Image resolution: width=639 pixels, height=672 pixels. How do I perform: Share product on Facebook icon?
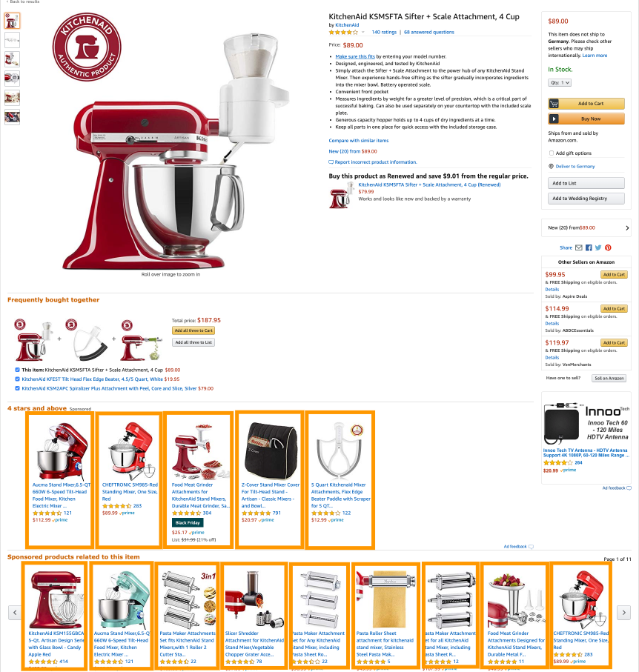coord(589,247)
